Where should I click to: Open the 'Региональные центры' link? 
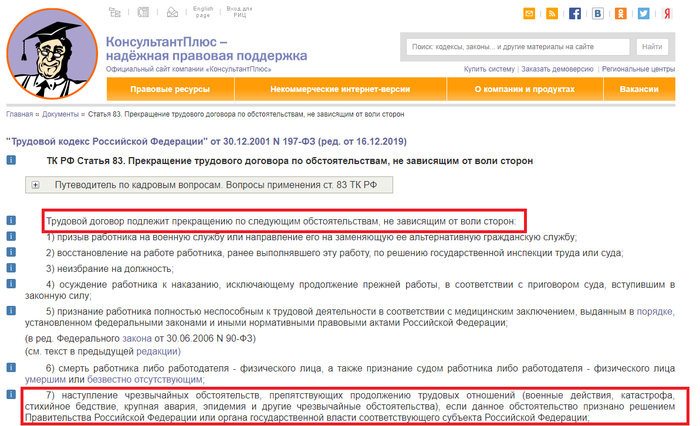click(638, 69)
